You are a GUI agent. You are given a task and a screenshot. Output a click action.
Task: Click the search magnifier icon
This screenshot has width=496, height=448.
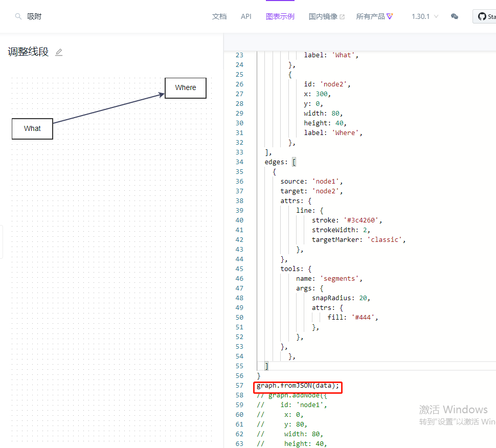18,16
